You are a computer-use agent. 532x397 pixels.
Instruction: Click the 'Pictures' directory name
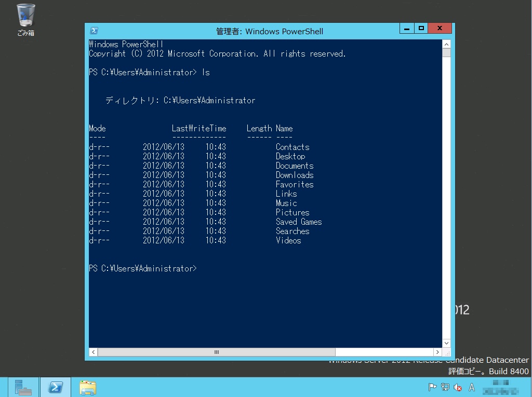click(x=292, y=212)
